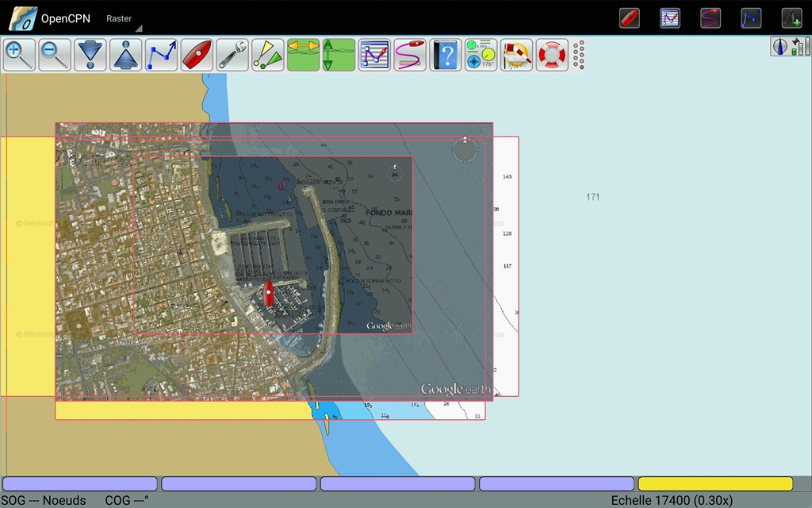Click the yellow and green AIS targets icon
The image size is (812, 508).
pyautogui.click(x=268, y=55)
